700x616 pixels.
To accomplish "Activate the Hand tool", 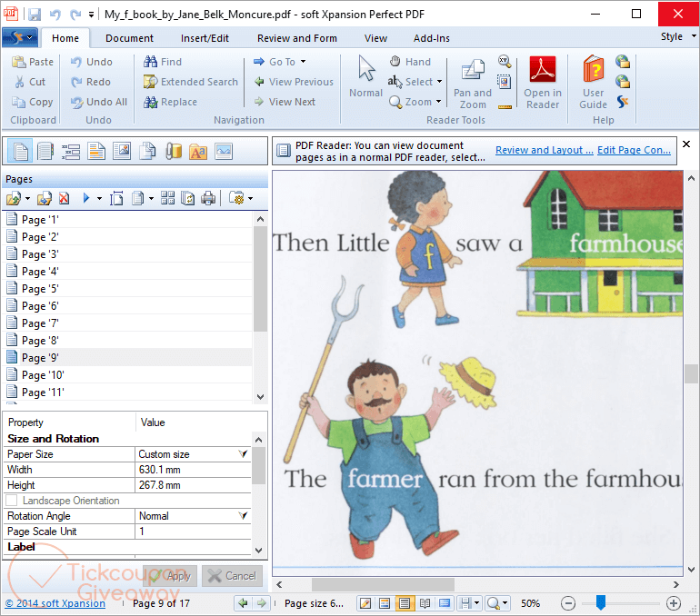I will [x=410, y=62].
